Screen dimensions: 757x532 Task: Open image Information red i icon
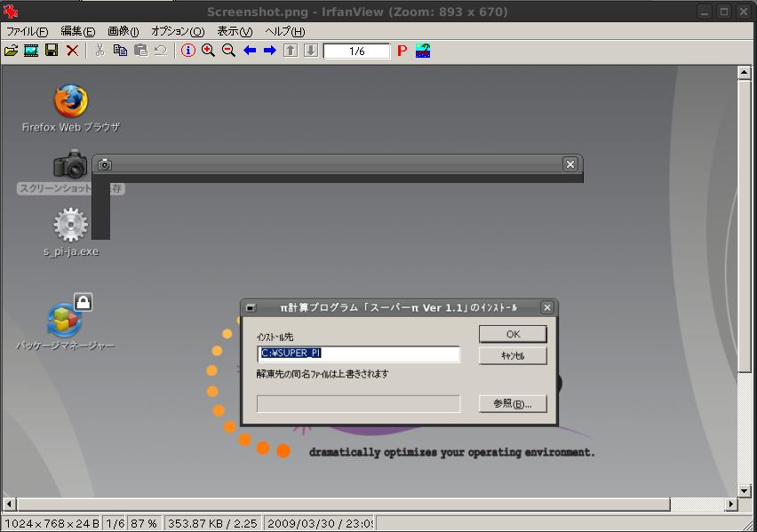click(187, 51)
